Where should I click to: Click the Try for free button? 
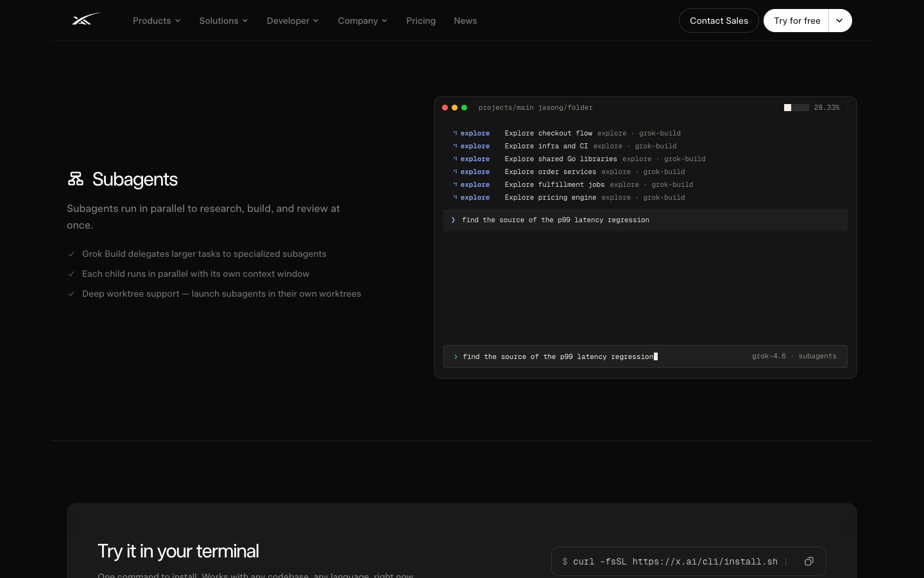coord(796,21)
